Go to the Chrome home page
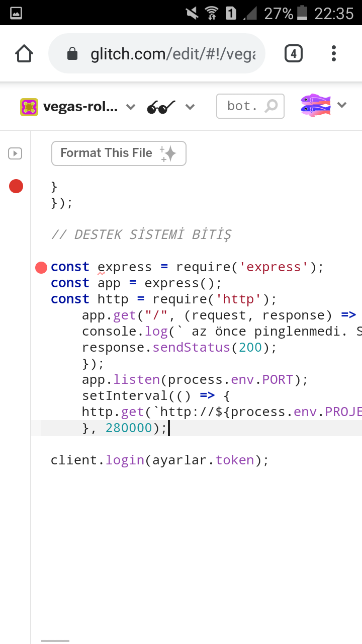 tap(24, 53)
